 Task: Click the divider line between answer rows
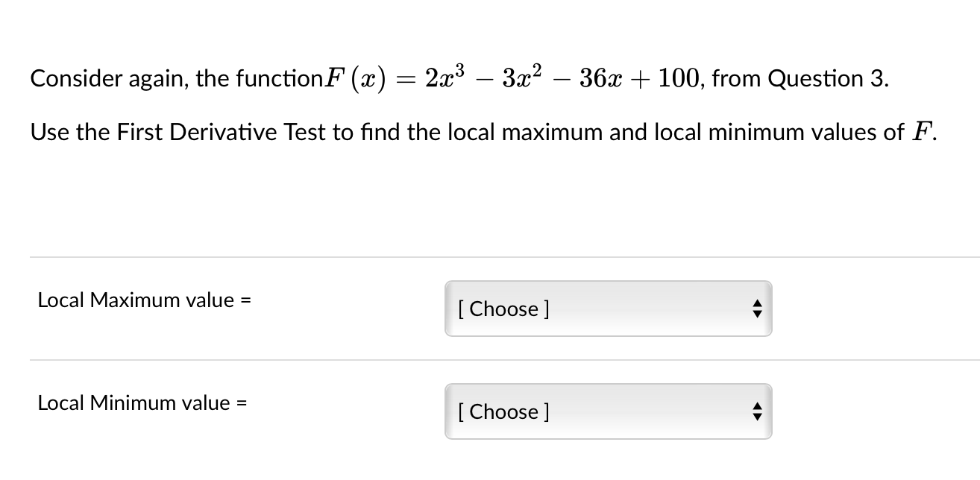click(490, 360)
